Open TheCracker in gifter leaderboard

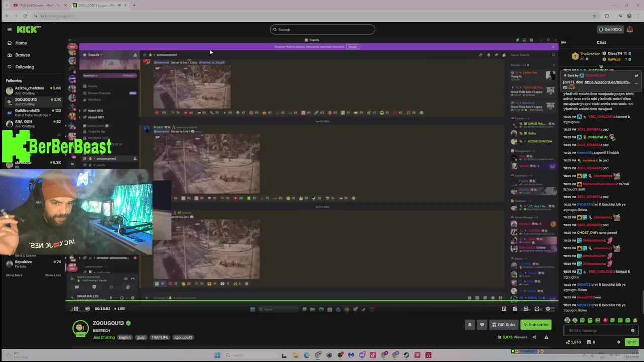point(586,56)
